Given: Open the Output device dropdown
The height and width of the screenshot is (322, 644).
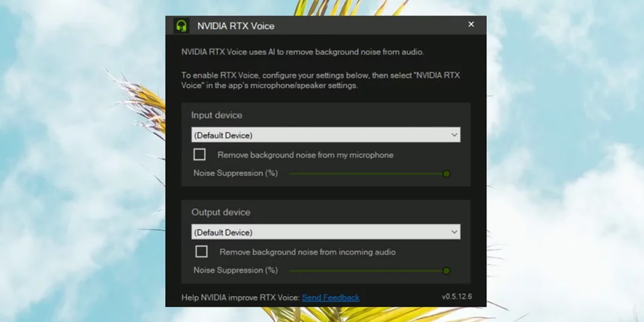Looking at the screenshot, I should coord(326,232).
